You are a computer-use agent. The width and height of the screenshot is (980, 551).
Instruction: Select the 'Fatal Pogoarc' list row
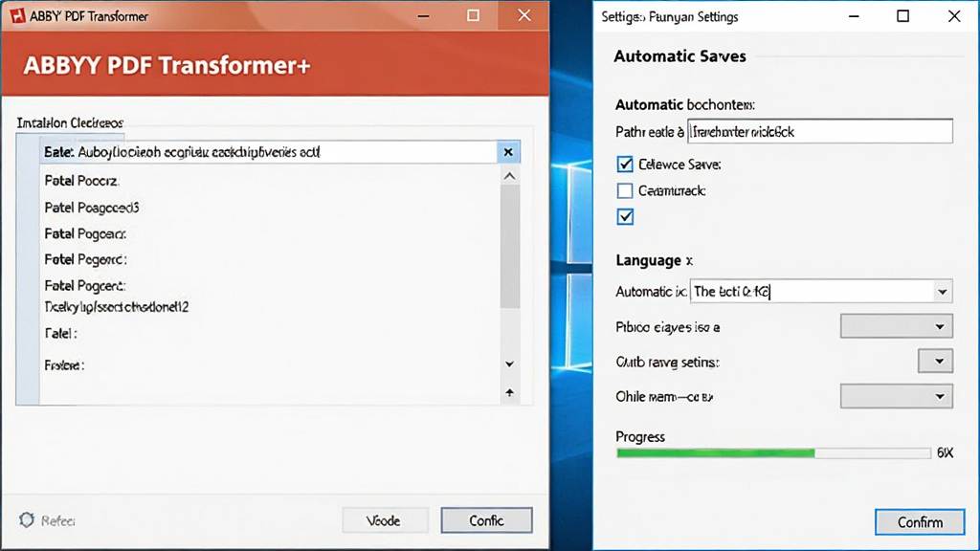(x=270, y=233)
